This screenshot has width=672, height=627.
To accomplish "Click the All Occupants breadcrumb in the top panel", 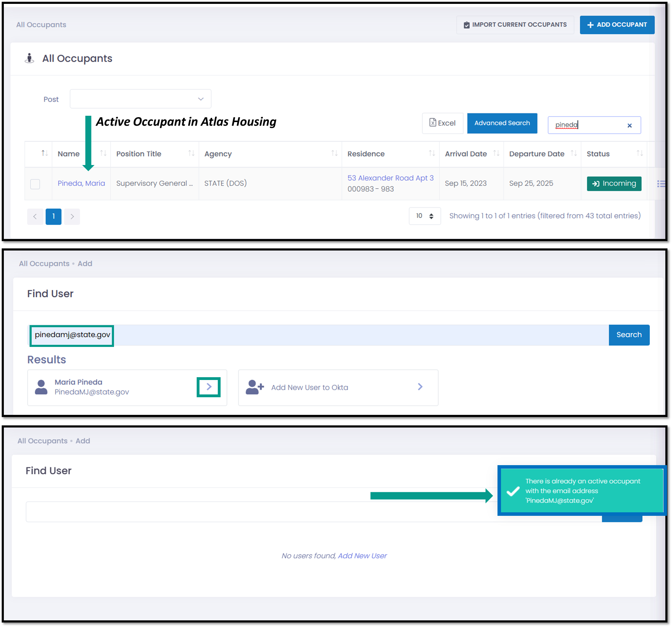I will pyautogui.click(x=41, y=25).
